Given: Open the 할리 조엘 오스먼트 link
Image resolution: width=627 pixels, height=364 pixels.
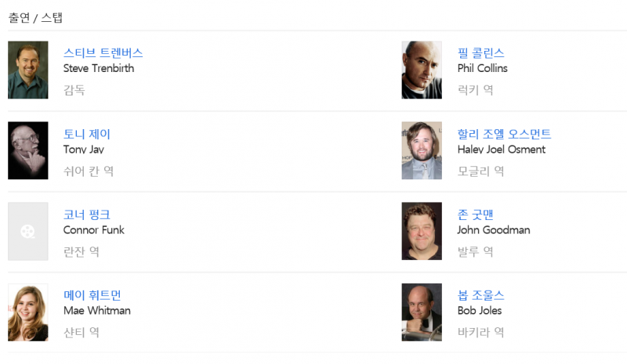Looking at the screenshot, I should click(x=504, y=134).
